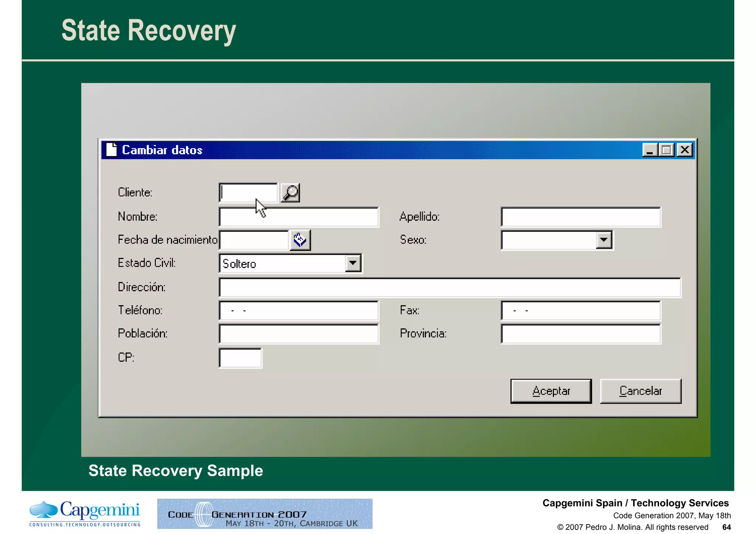Open the calendar picker for Fecha de nacimiento
Viewport: 756px width, 534px height.
coord(300,240)
